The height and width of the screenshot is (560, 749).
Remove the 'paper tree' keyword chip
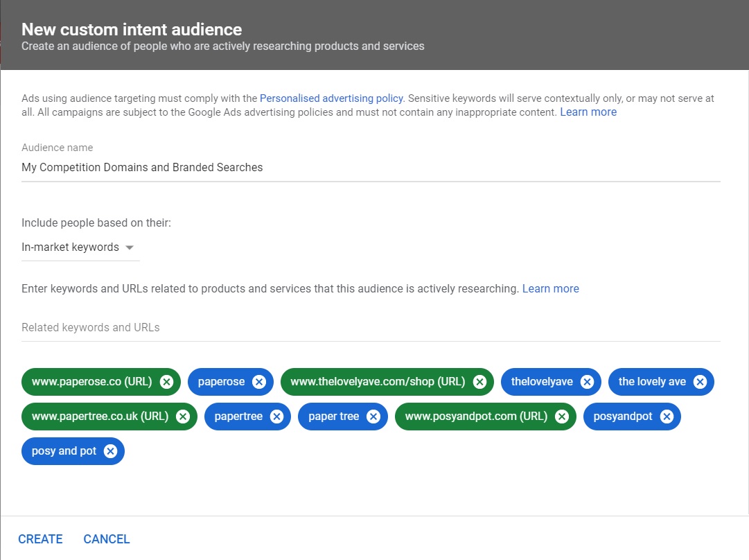(373, 417)
